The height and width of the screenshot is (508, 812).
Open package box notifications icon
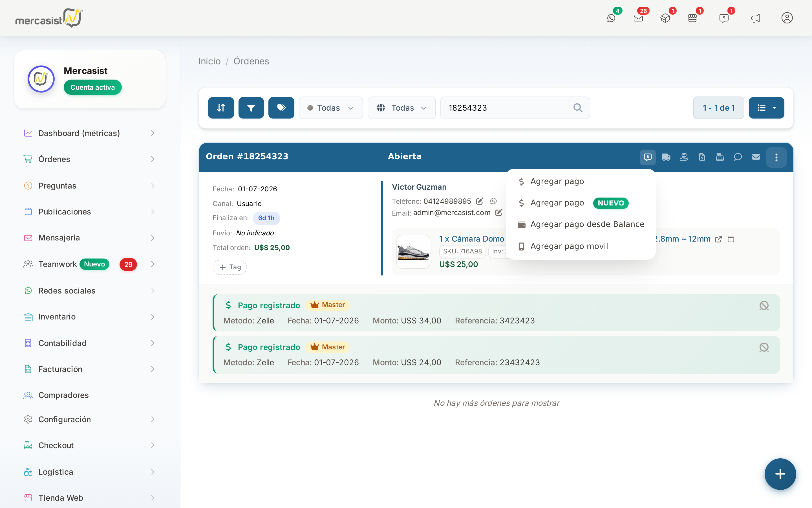point(665,18)
